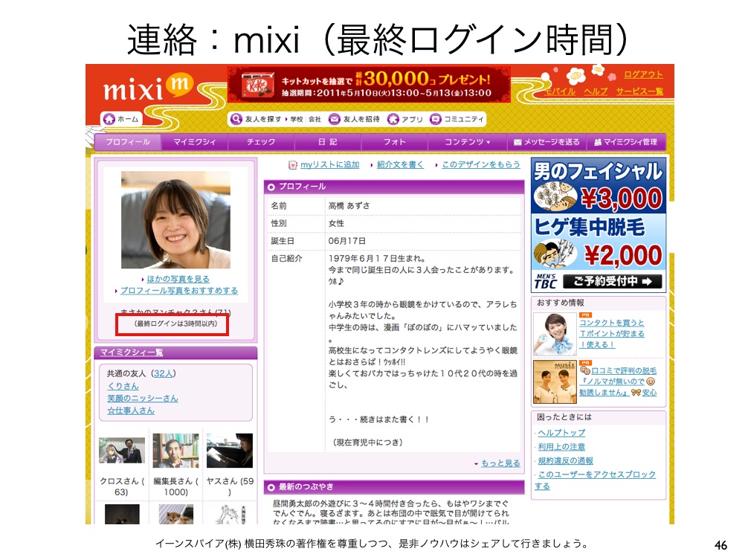Click ほかの写真を見る link
This screenshot has height=560, width=748.
click(x=178, y=279)
